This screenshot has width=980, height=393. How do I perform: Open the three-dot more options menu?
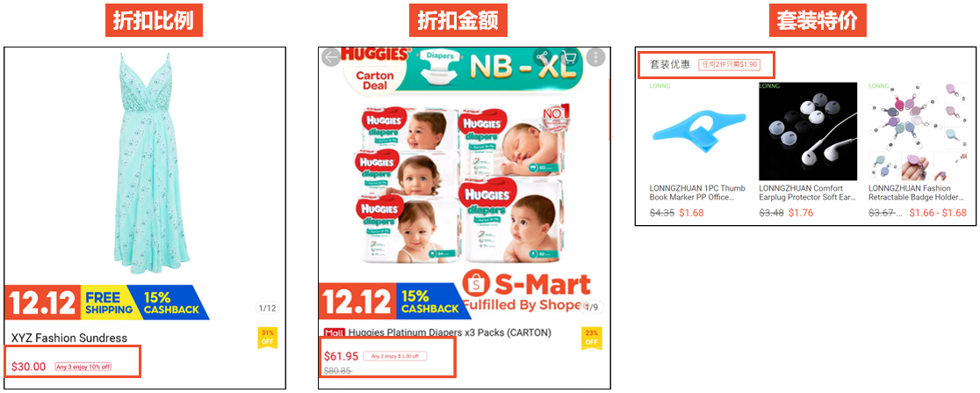coord(596,57)
